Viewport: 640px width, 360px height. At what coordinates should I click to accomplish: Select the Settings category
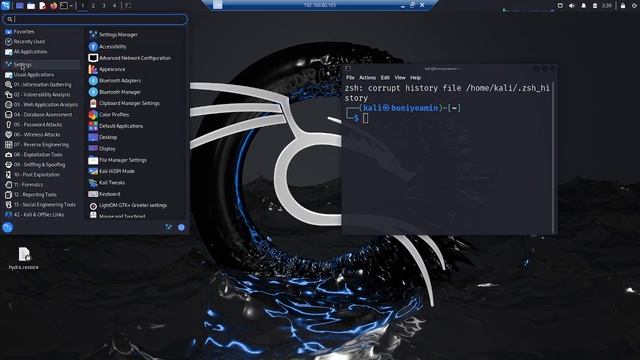[x=42, y=64]
